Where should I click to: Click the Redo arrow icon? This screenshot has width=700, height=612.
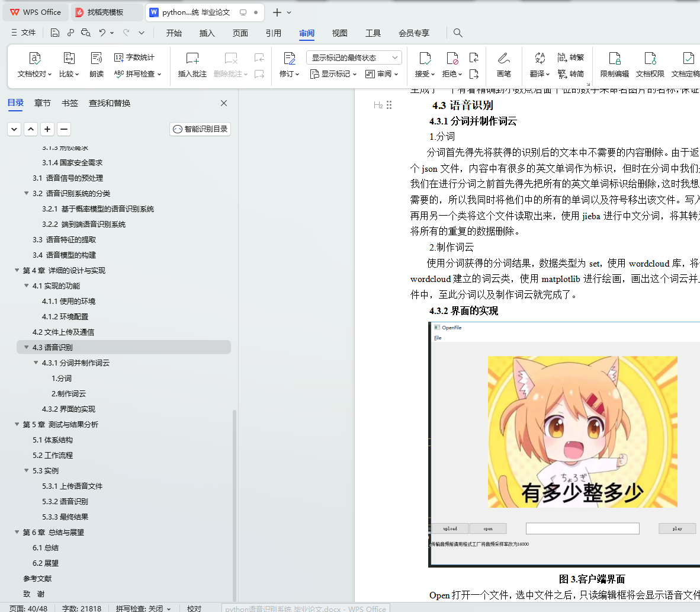tap(126, 33)
